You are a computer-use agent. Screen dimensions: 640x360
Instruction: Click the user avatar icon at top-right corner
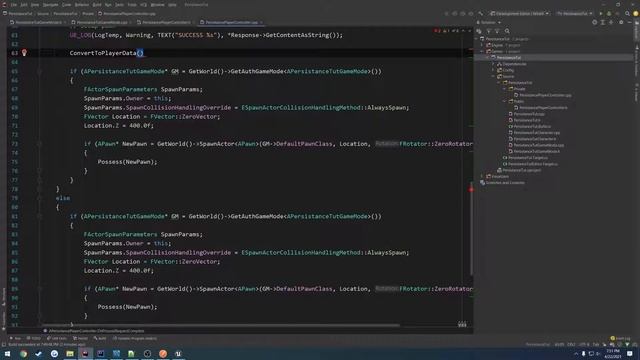[636, 13]
